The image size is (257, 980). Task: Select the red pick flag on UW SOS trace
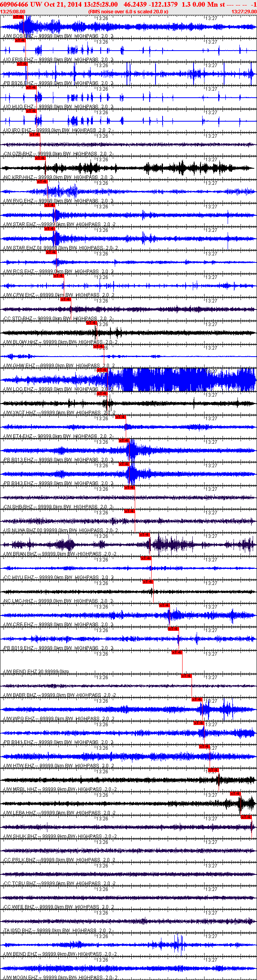point(18,17)
